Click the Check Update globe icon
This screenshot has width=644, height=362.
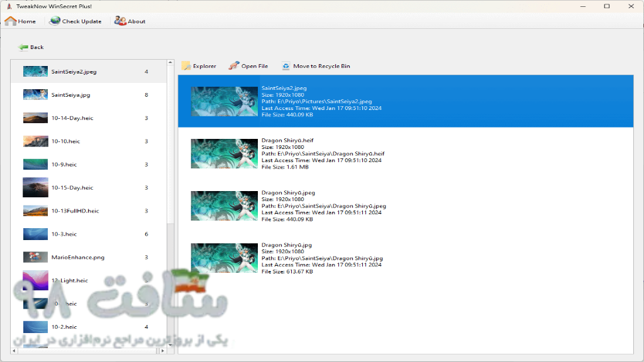pyautogui.click(x=55, y=21)
